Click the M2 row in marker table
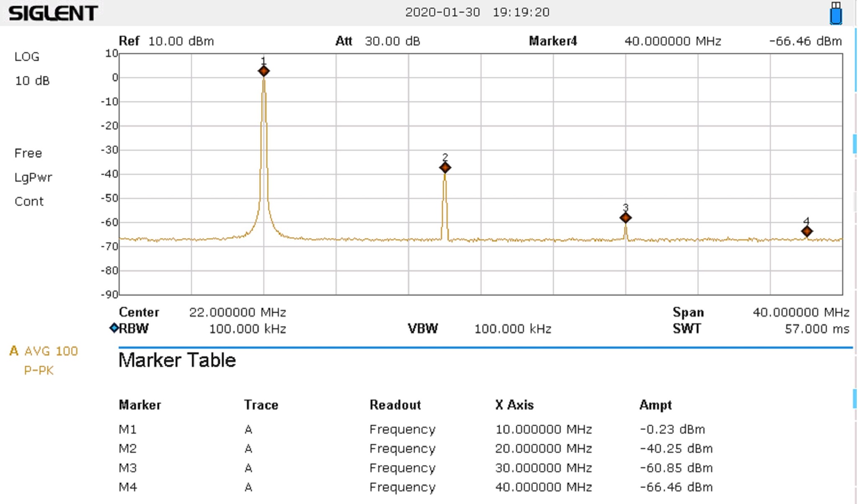 pos(416,449)
